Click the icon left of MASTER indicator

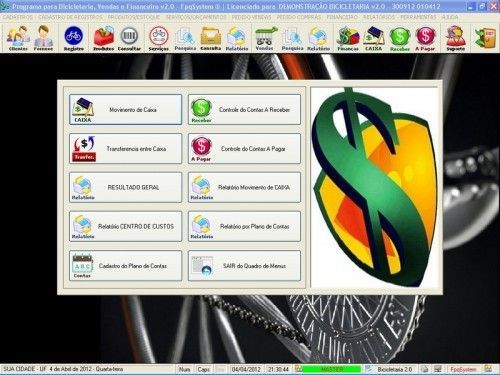click(x=298, y=369)
